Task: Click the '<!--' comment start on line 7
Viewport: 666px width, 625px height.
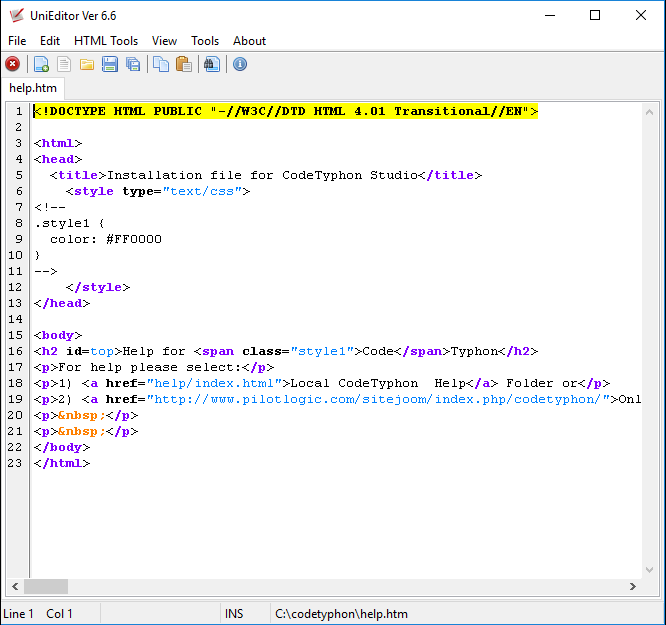Action: click(x=50, y=207)
